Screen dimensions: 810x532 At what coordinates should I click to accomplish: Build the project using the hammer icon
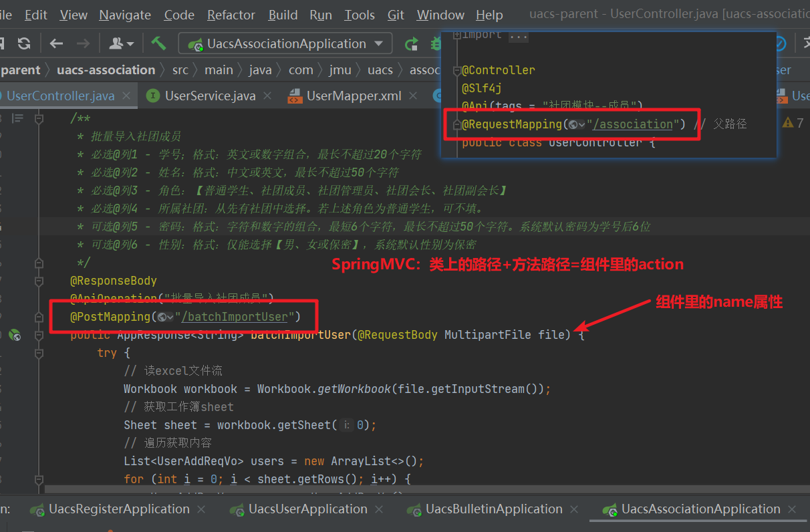pos(158,43)
